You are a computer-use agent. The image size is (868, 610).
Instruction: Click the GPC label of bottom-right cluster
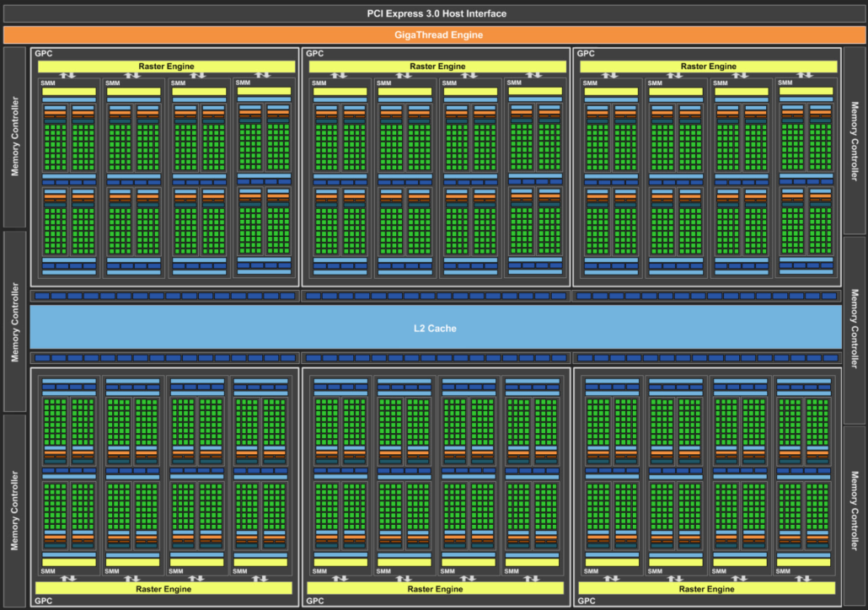pos(587,601)
